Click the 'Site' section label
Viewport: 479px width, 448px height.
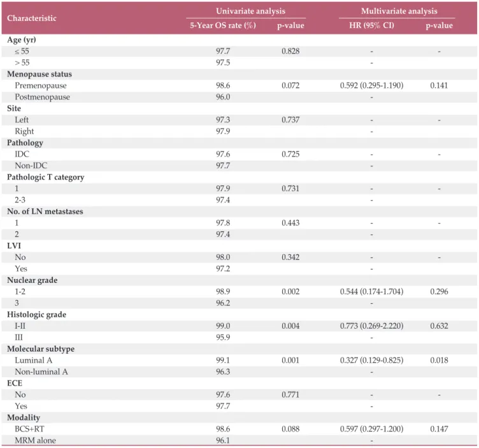(x=14, y=108)
